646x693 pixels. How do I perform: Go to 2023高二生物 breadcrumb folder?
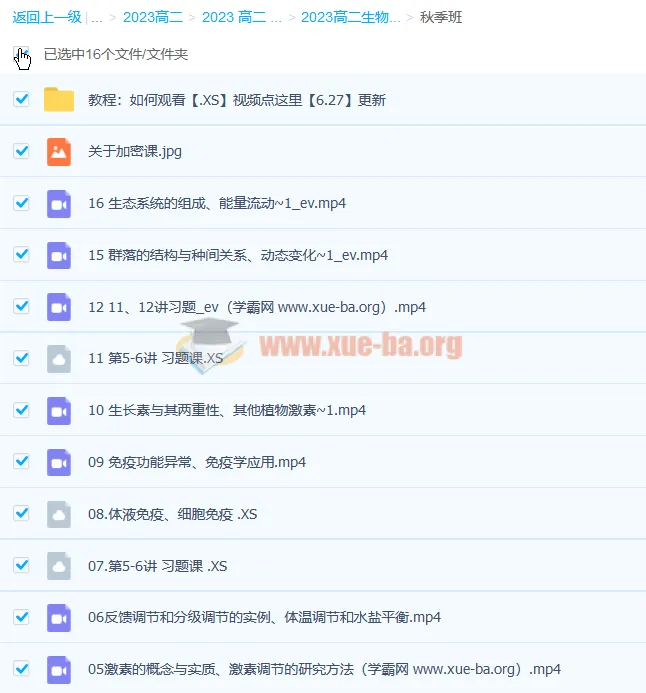coord(350,17)
